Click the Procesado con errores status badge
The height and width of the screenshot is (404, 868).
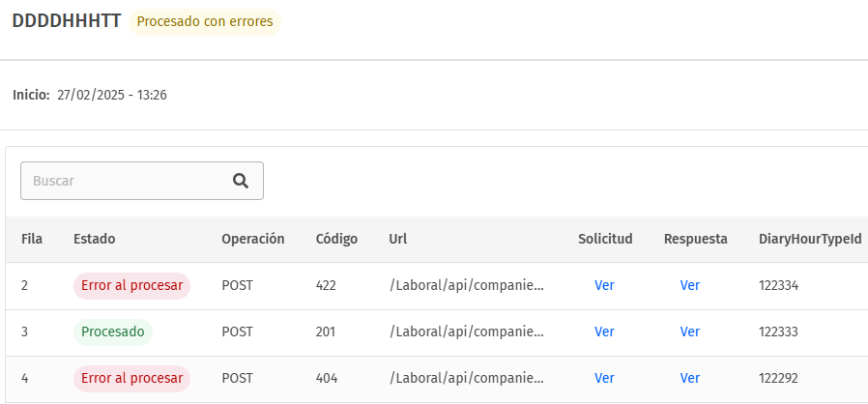click(x=205, y=21)
